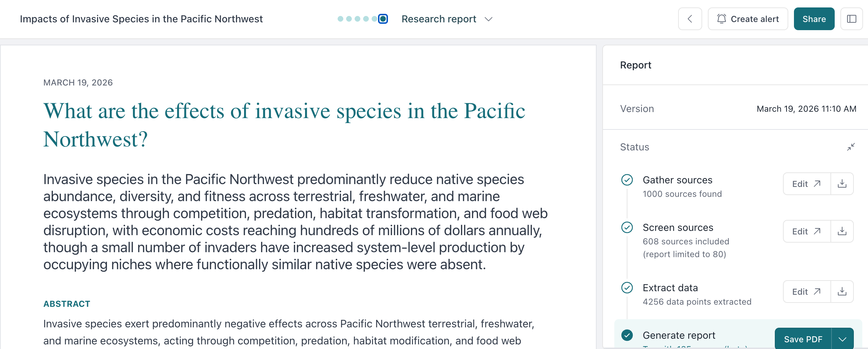
Task: Expand the Save PDF options arrow
Action: click(x=842, y=339)
